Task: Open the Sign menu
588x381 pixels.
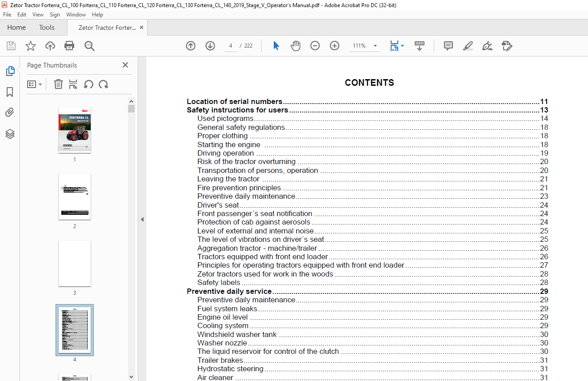Action: 55,15
